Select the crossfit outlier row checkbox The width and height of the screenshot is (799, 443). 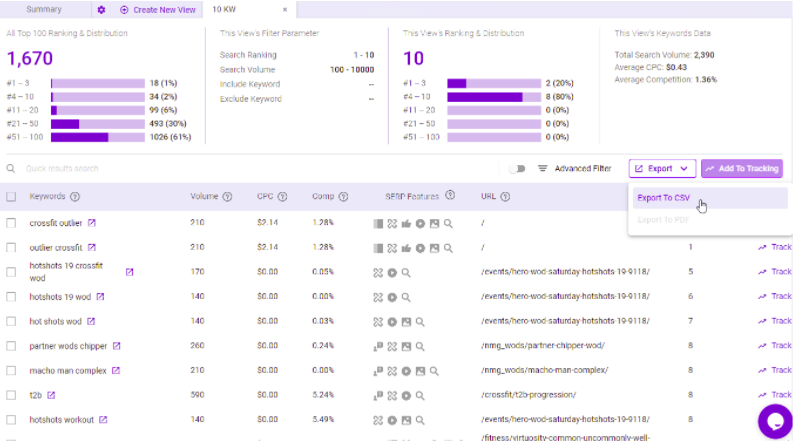(x=11, y=223)
